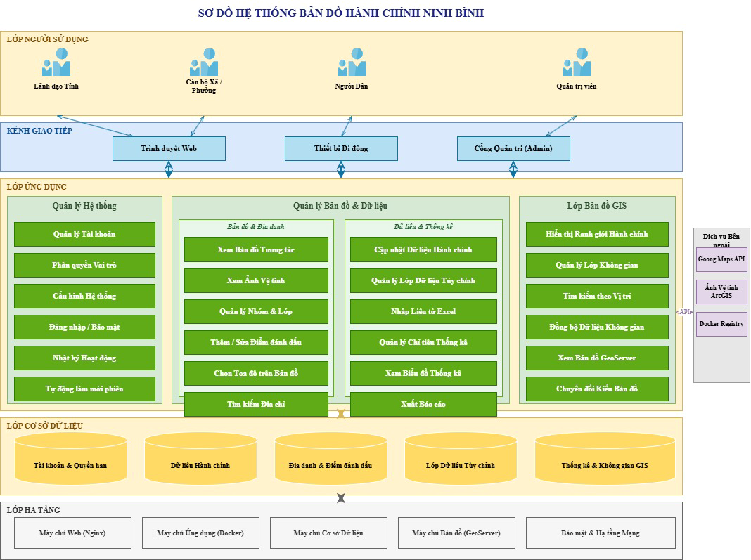The height and width of the screenshot is (560, 751).
Task: Click the Địa danh & Điểm đánh dấu cylinder
Action: 330,459
